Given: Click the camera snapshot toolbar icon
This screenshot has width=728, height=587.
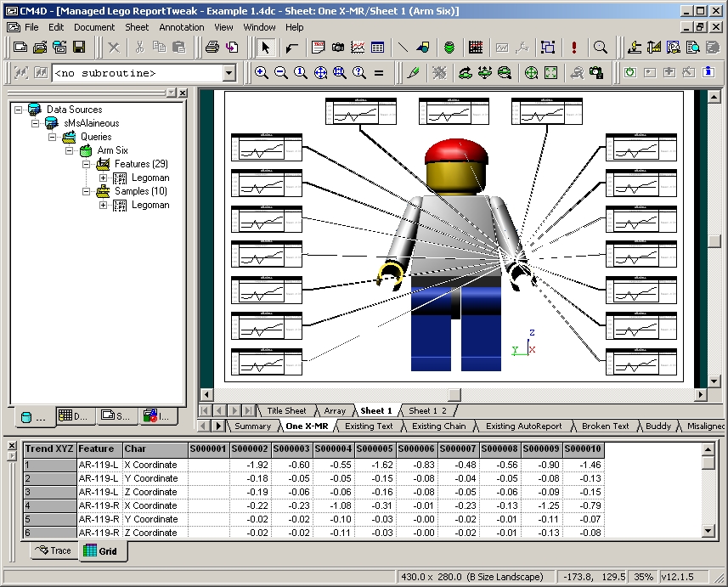Looking at the screenshot, I should tap(338, 48).
